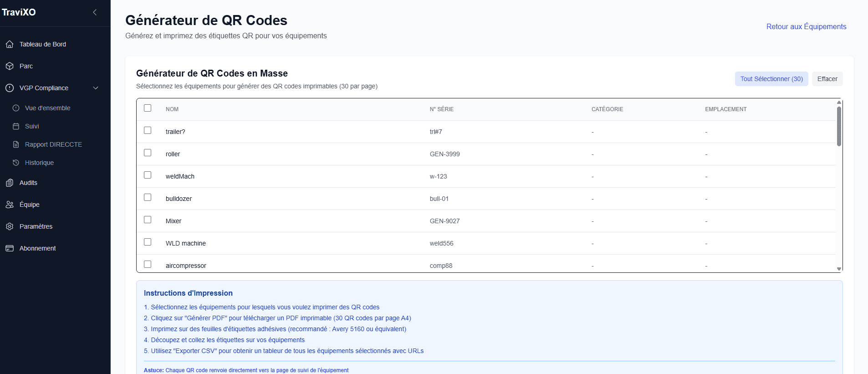
Task: Click Tout Sélectionner (30) button
Action: pos(771,79)
